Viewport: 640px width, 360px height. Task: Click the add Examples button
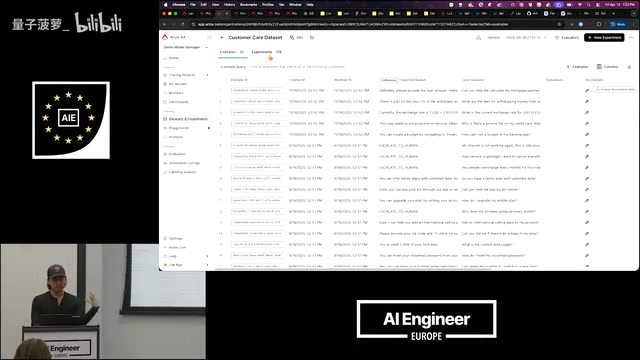577,67
